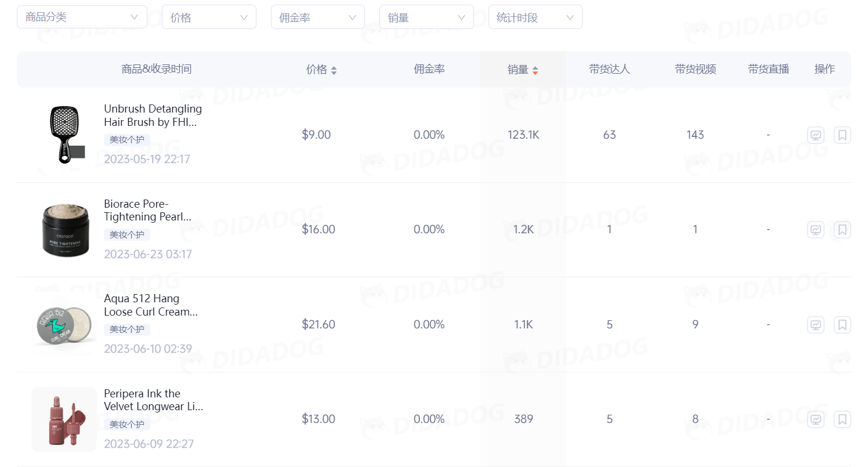
Task: Bookmark the Biorace Pore-Tightening Pearl product
Action: [x=842, y=230]
